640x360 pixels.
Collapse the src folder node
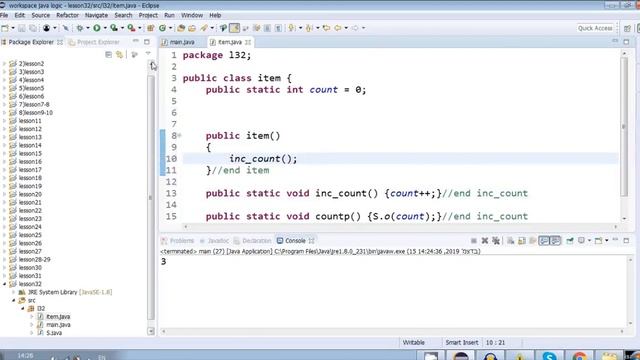[13, 300]
